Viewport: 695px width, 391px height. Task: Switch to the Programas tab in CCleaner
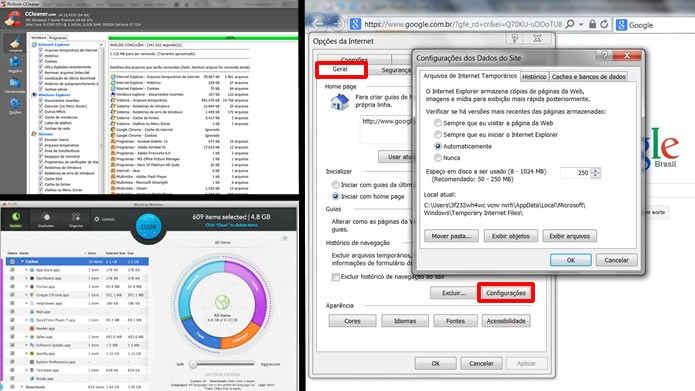58,38
